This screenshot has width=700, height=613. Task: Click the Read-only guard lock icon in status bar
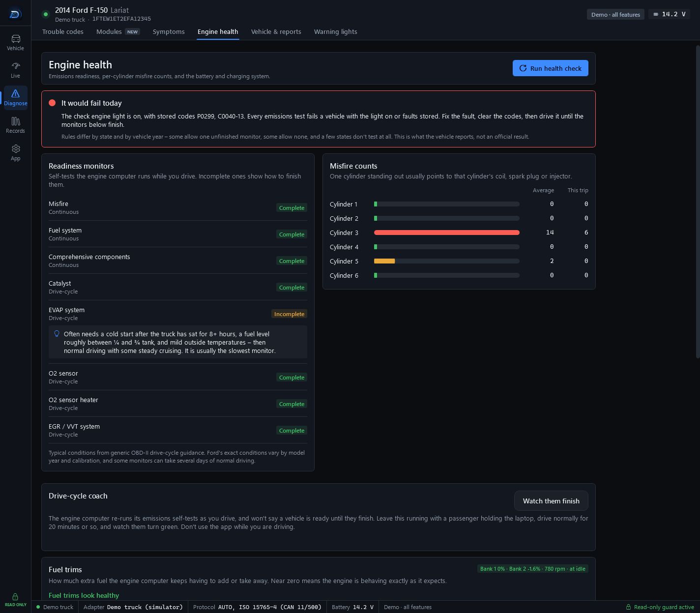(628, 607)
